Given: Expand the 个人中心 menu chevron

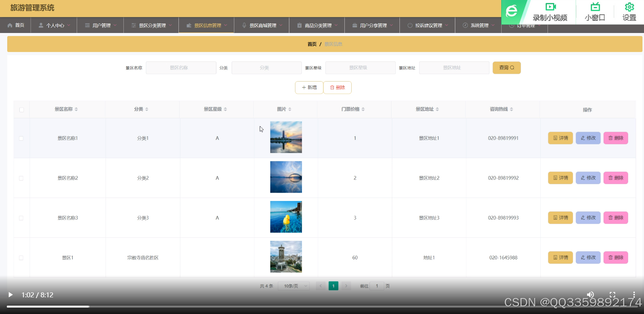Looking at the screenshot, I should pyautogui.click(x=69, y=25).
